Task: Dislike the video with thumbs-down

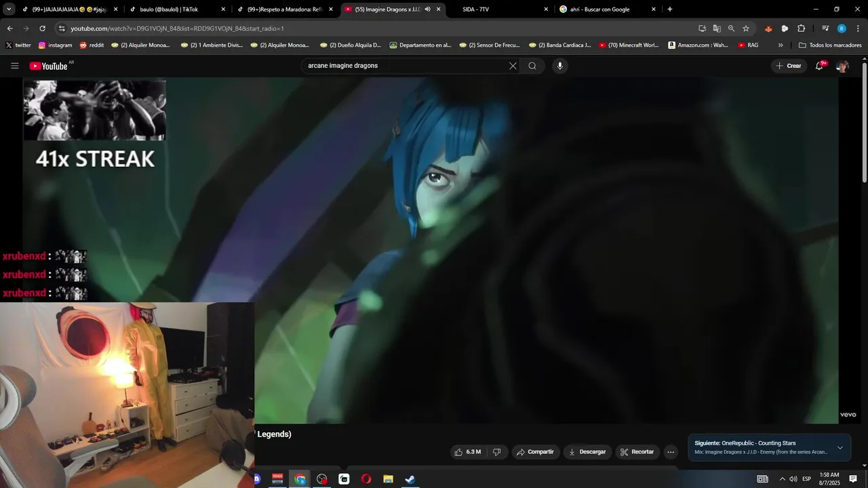Action: [x=496, y=452]
